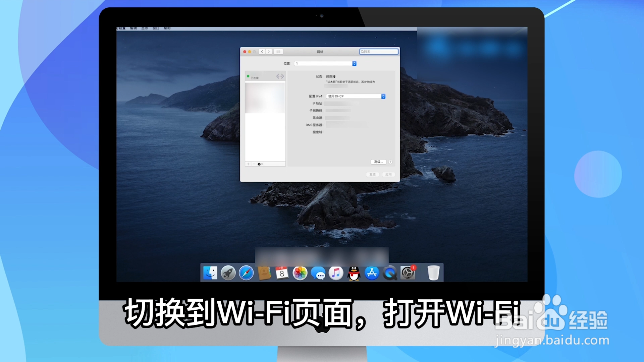
Task: Open the Calendar app showing July 8
Action: pyautogui.click(x=282, y=273)
